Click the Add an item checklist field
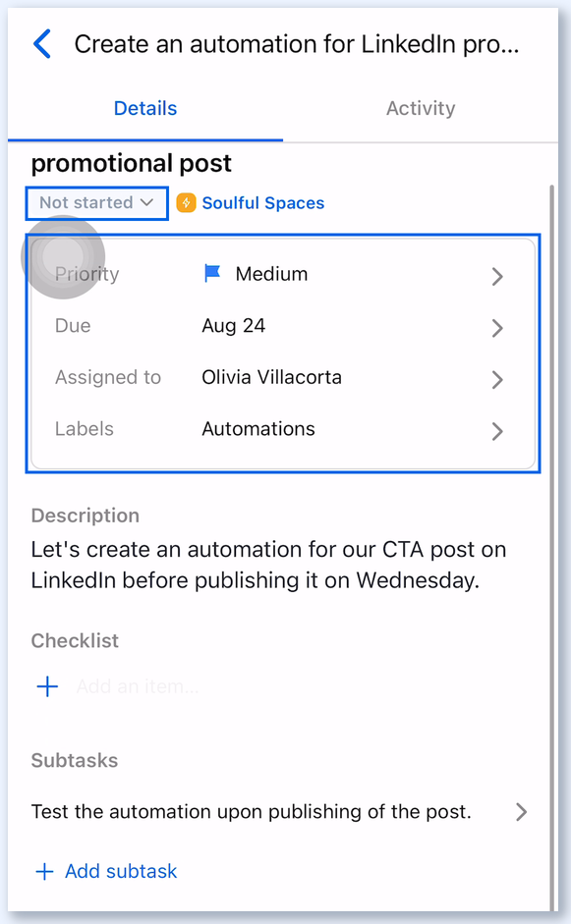This screenshot has width=571, height=924. pos(138,686)
